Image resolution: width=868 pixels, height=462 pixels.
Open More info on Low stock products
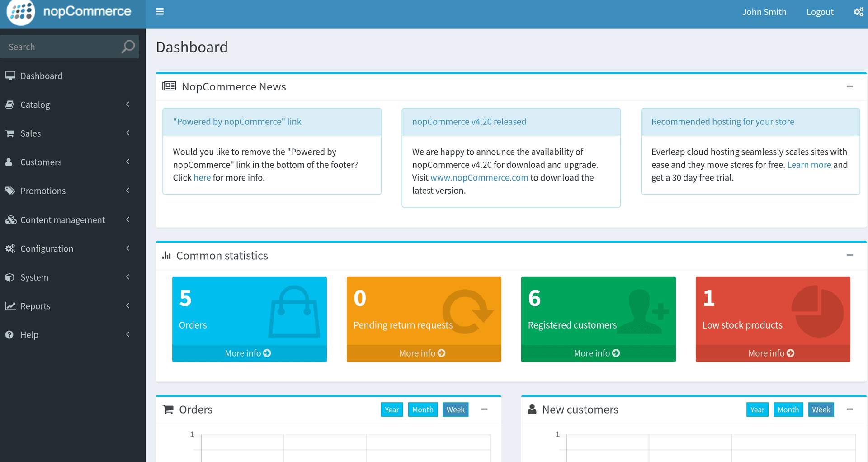click(772, 353)
